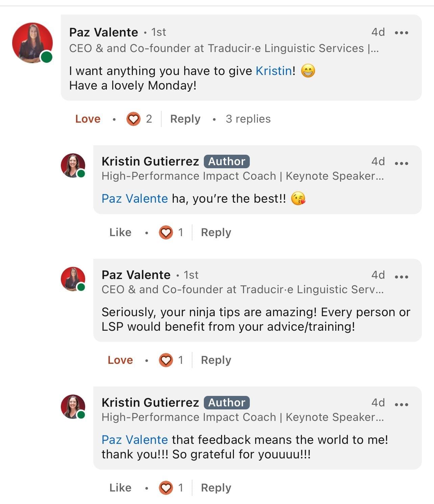Image resolution: width=434 pixels, height=504 pixels.
Task: Open Paz Valente mention in 'you're the best' reply
Action: pos(135,199)
